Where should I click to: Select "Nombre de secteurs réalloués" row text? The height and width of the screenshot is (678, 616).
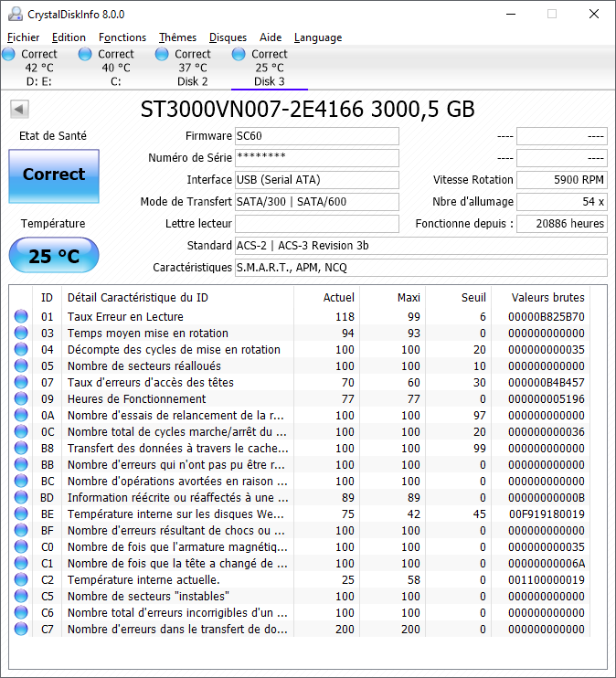click(144, 365)
